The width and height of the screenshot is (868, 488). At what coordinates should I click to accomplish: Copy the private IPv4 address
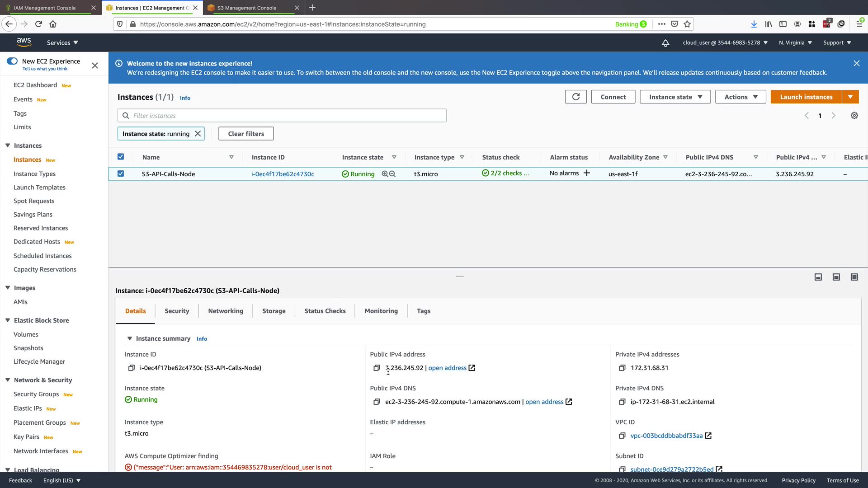tap(622, 368)
